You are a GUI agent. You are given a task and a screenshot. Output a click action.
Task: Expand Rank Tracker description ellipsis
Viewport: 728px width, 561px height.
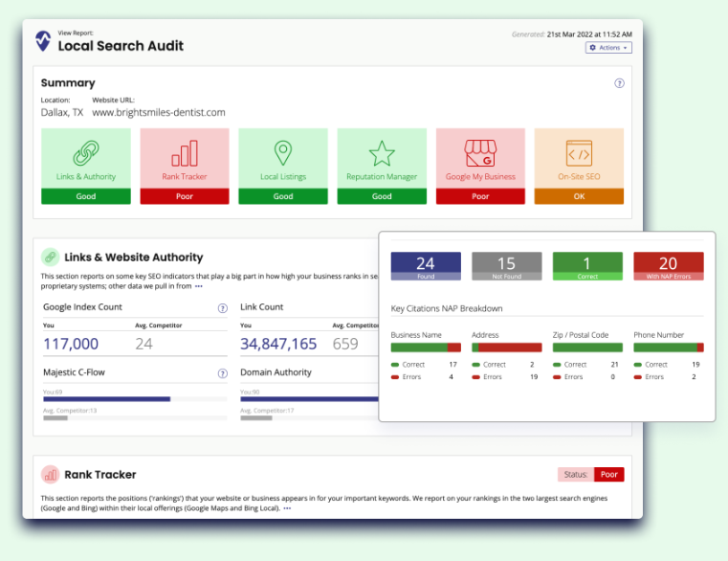(x=287, y=508)
